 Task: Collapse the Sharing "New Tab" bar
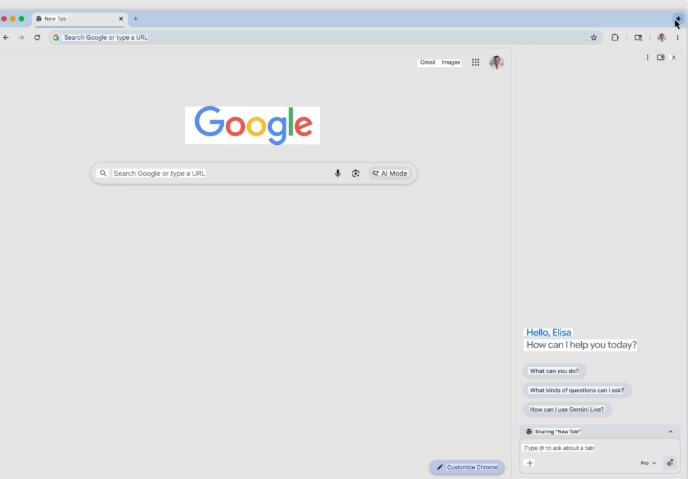[671, 431]
